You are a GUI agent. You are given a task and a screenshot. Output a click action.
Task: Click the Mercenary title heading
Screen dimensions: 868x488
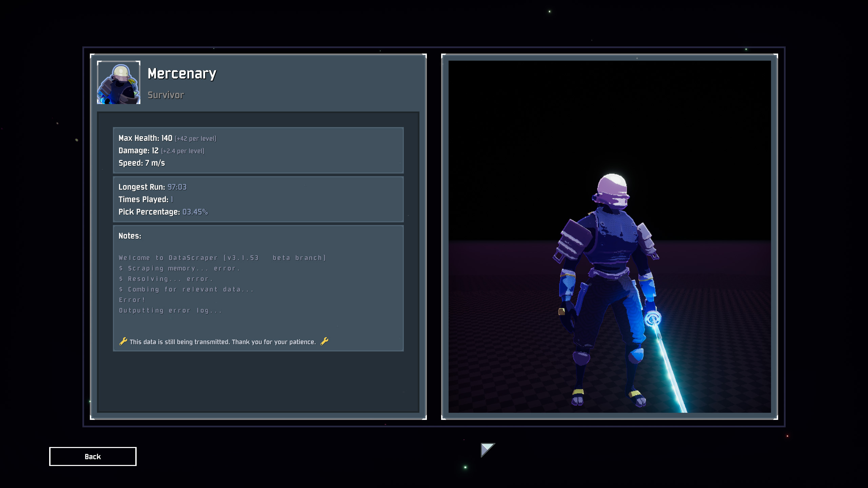coord(182,74)
